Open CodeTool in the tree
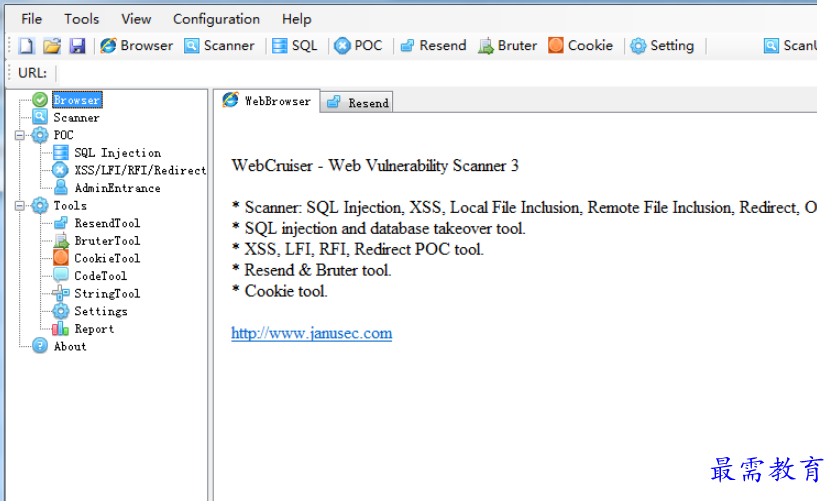This screenshot has width=832, height=501. [x=100, y=276]
